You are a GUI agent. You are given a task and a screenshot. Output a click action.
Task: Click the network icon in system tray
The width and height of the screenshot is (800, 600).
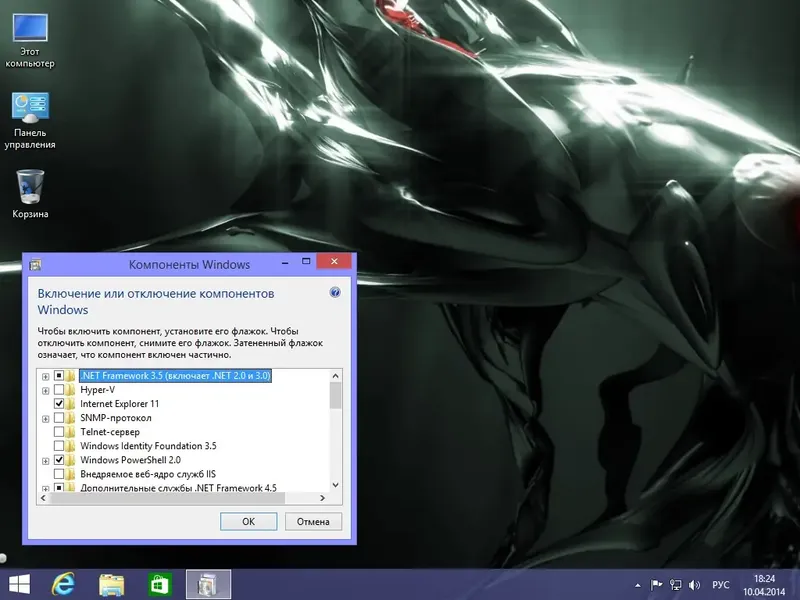click(676, 585)
